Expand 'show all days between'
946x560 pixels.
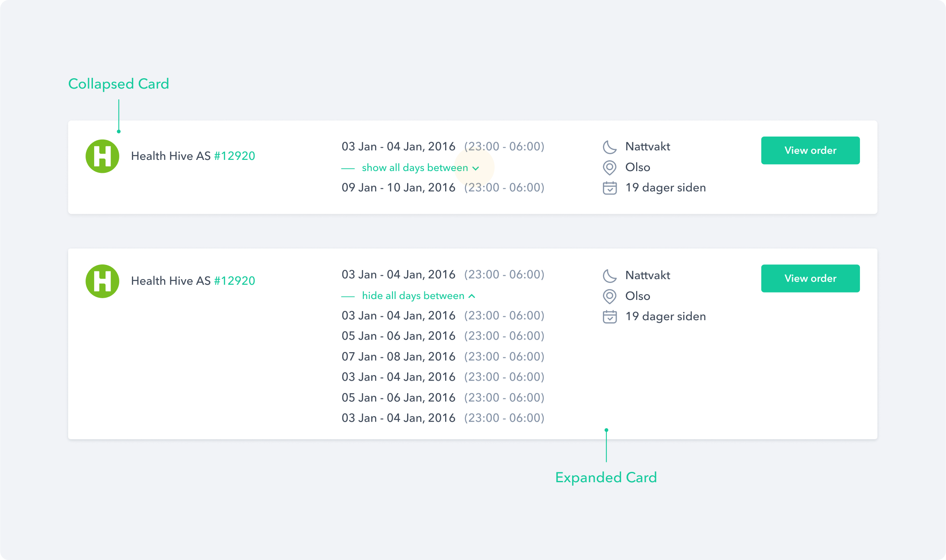[x=414, y=168]
